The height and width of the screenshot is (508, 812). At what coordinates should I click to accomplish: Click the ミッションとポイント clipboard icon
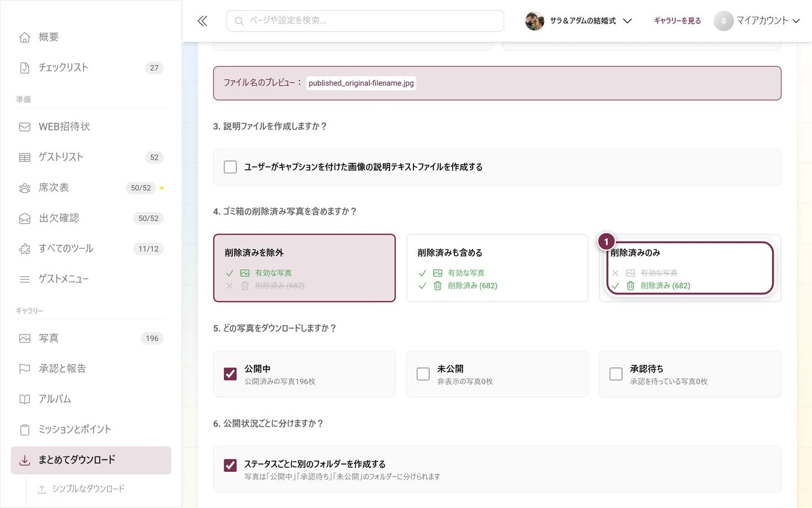pyautogui.click(x=25, y=430)
